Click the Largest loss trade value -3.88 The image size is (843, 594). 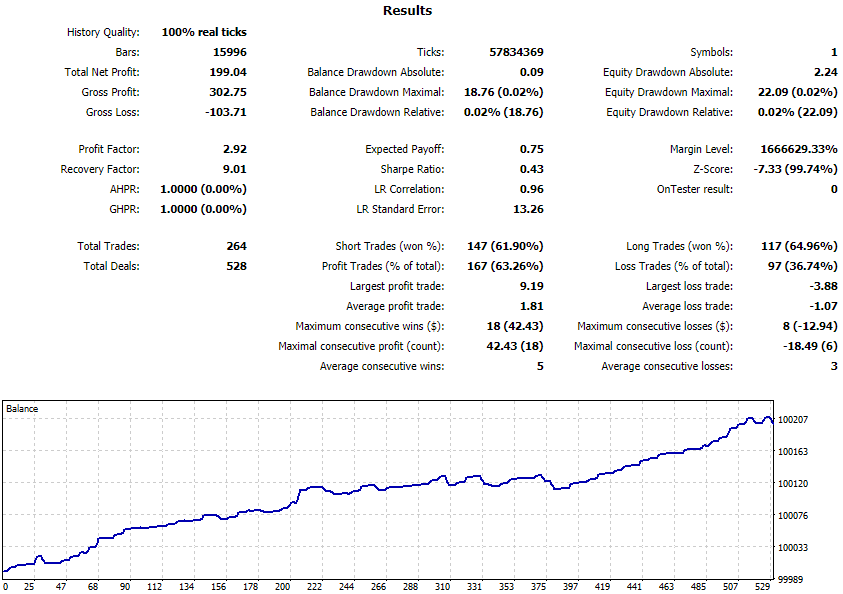[824, 286]
